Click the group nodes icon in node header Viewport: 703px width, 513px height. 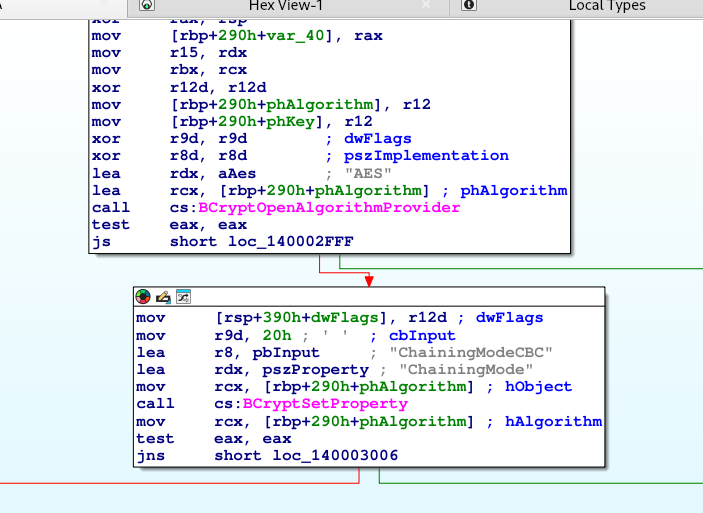[x=183, y=297]
